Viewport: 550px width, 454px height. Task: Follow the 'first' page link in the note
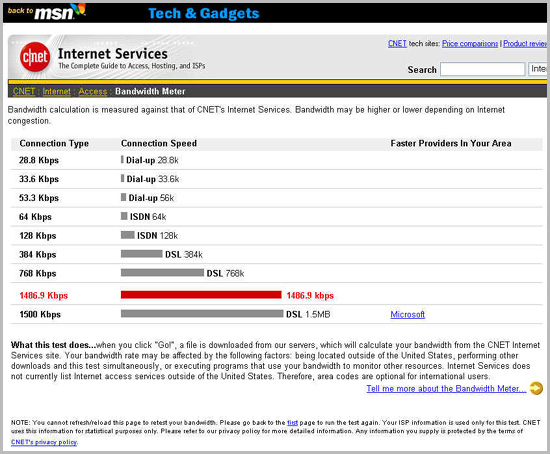[x=293, y=422]
